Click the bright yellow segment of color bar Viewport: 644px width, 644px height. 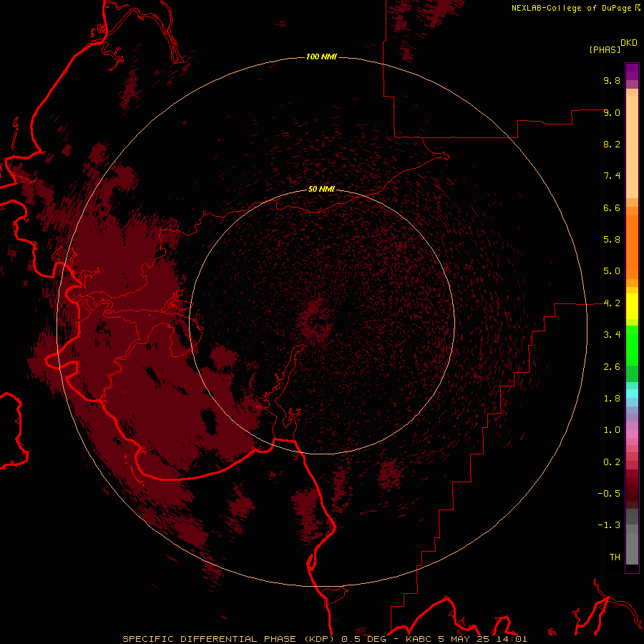tap(632, 306)
